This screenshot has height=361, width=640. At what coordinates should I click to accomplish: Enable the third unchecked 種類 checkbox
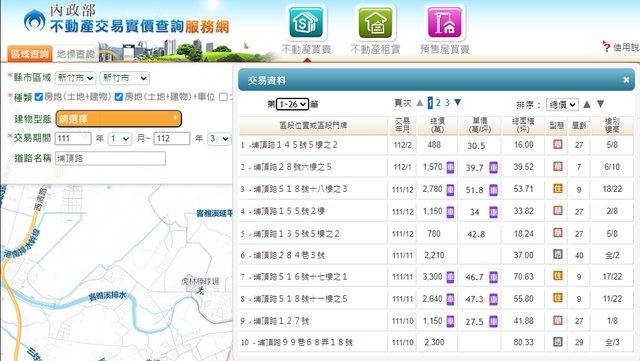[223, 97]
